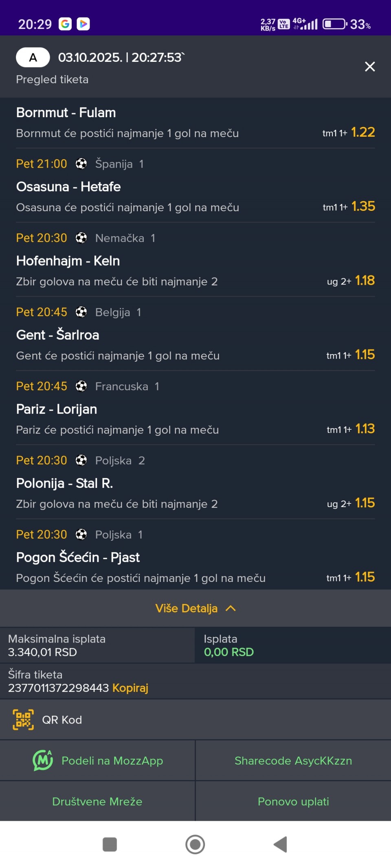Image resolution: width=391 pixels, height=868 pixels.
Task: Open the Hofenhajm - Keln match row
Action: [x=68, y=261]
